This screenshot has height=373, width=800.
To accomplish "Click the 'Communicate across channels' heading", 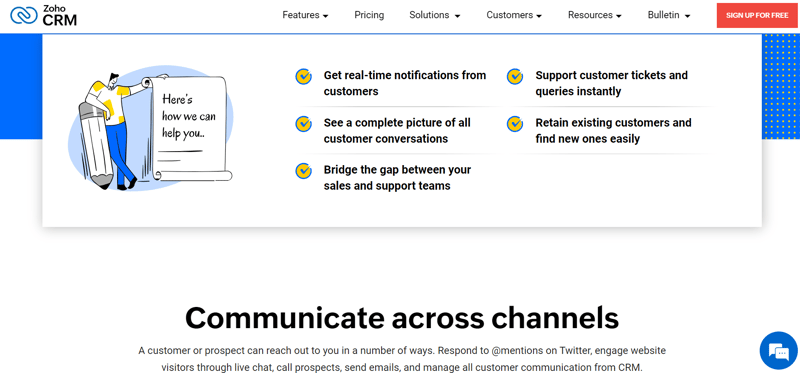I will 402,317.
